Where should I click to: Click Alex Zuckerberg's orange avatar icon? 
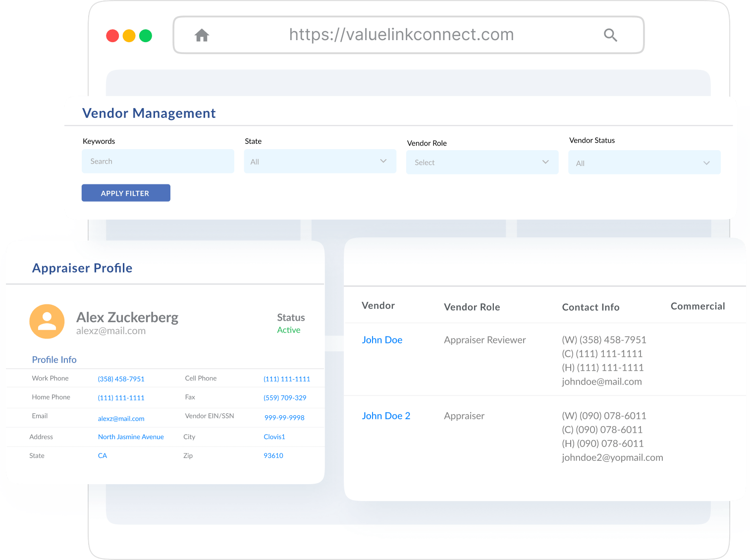point(47,322)
